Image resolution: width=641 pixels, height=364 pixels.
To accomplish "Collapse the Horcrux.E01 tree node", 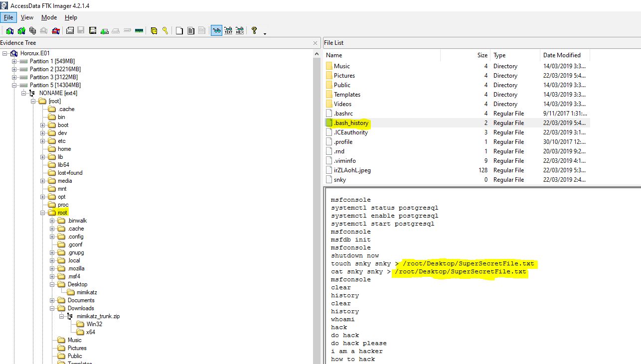I will [x=4, y=53].
